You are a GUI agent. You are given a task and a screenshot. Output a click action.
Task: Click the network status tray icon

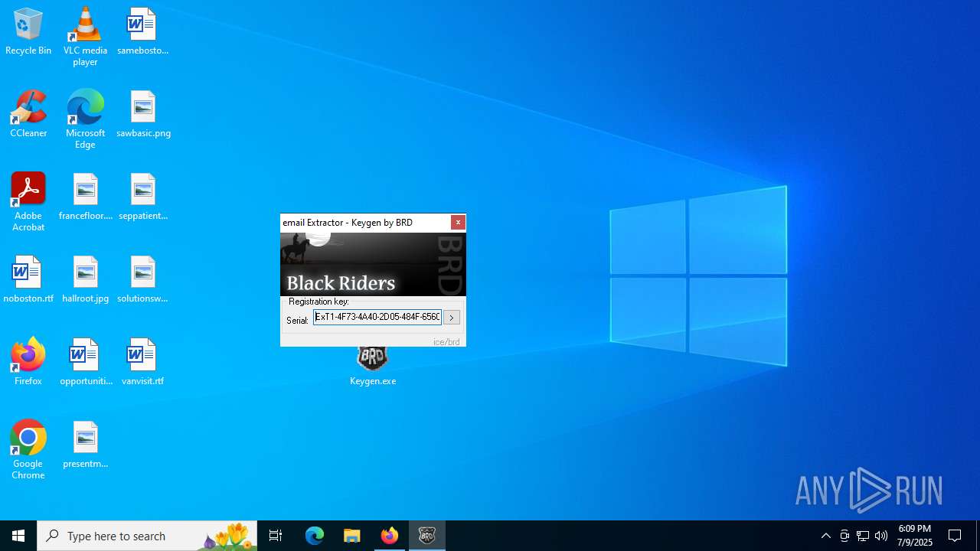tap(863, 536)
